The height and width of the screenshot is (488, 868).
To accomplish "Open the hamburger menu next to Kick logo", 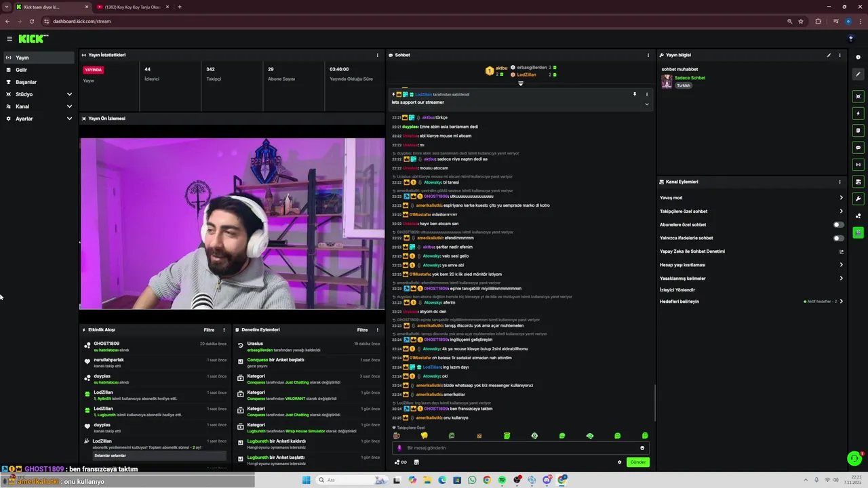I will (9, 39).
